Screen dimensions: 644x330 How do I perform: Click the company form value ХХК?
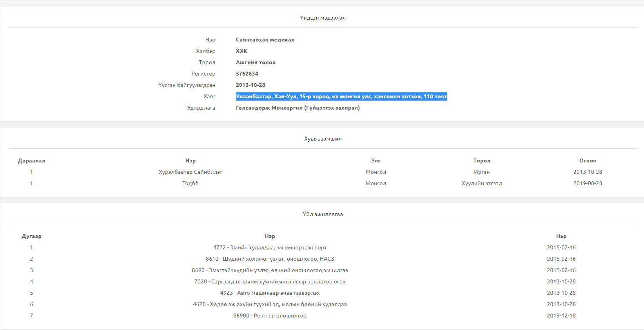pyautogui.click(x=241, y=51)
